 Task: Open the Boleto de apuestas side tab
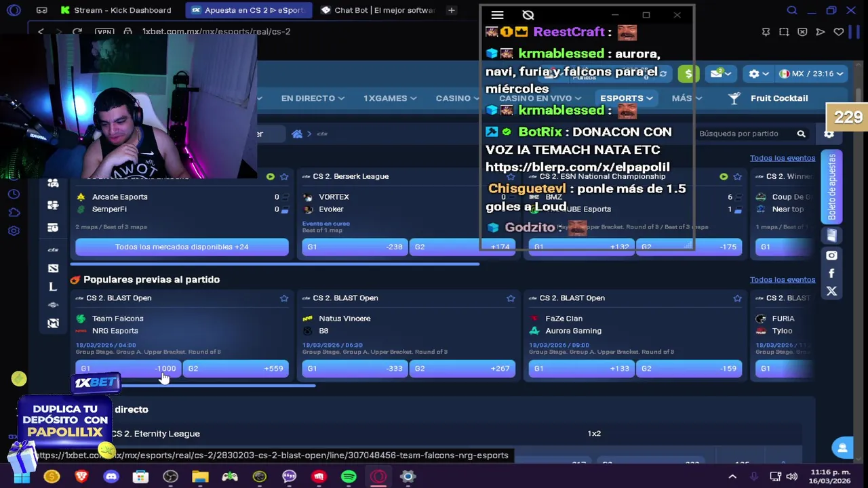point(831,186)
